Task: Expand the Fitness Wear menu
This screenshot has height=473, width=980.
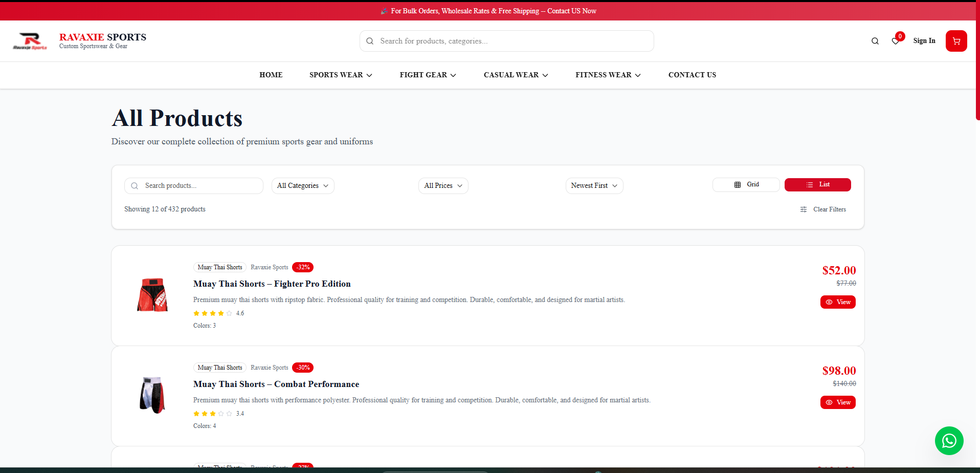Action: pos(608,75)
